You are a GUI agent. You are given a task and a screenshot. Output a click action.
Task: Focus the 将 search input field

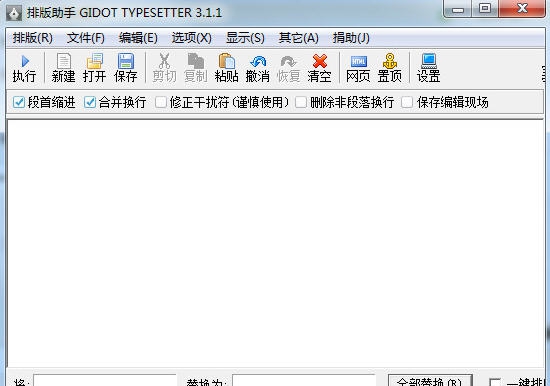[x=105, y=380]
